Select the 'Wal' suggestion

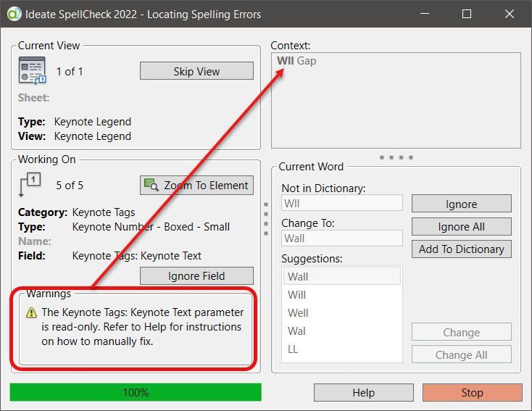(x=342, y=331)
